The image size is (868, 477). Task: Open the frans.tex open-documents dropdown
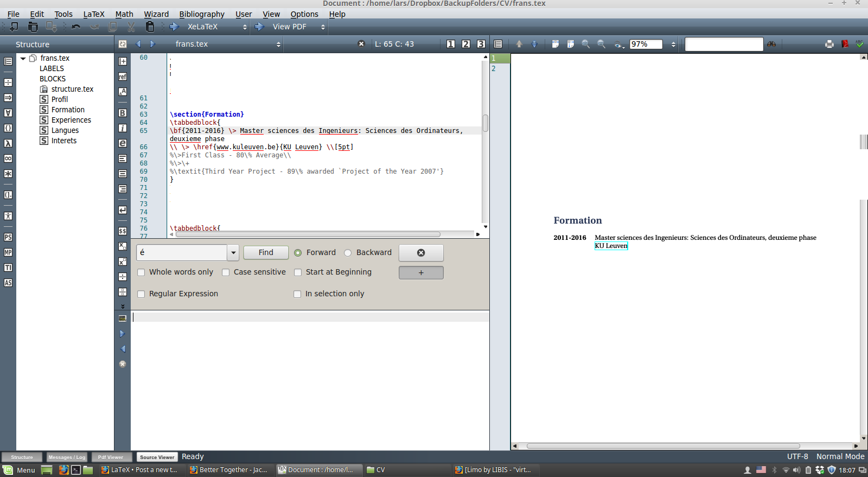pyautogui.click(x=278, y=44)
